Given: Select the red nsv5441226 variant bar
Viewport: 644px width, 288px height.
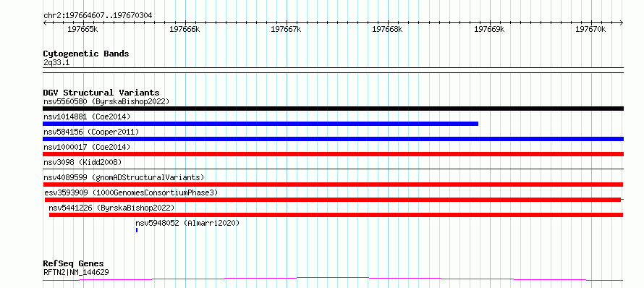Looking at the screenshot, I should (x=336, y=215).
